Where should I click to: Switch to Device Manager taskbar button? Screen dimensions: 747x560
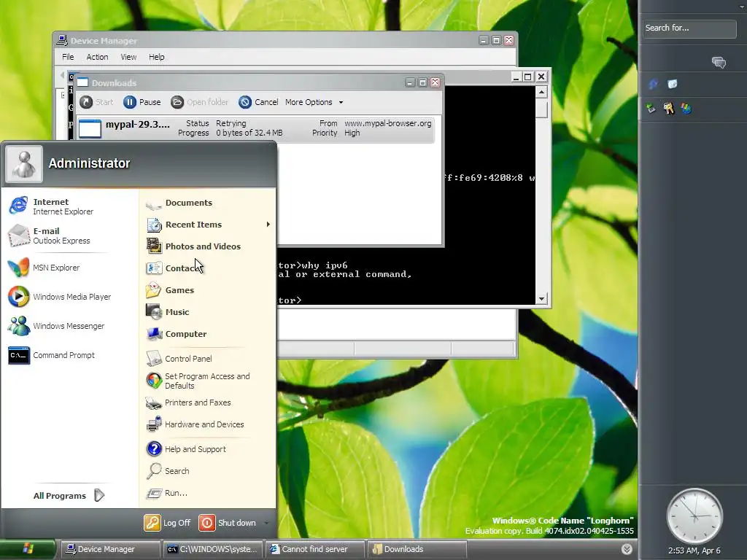(110, 549)
